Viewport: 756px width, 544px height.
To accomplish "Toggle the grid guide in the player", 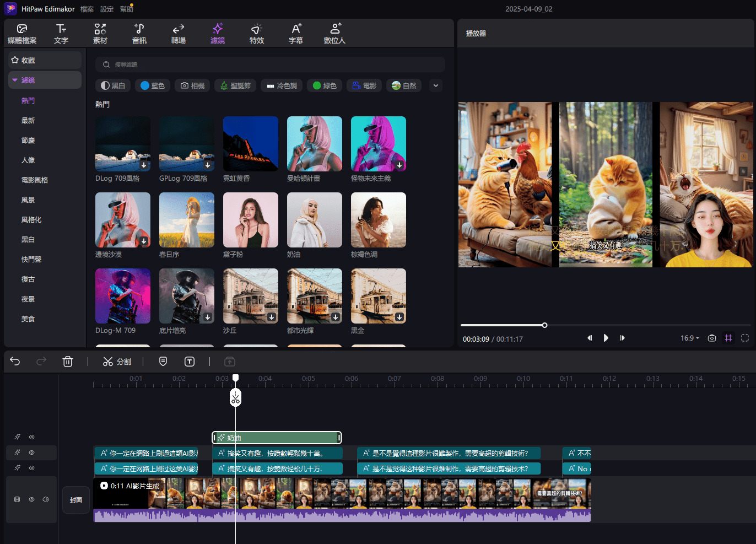I will coord(728,338).
